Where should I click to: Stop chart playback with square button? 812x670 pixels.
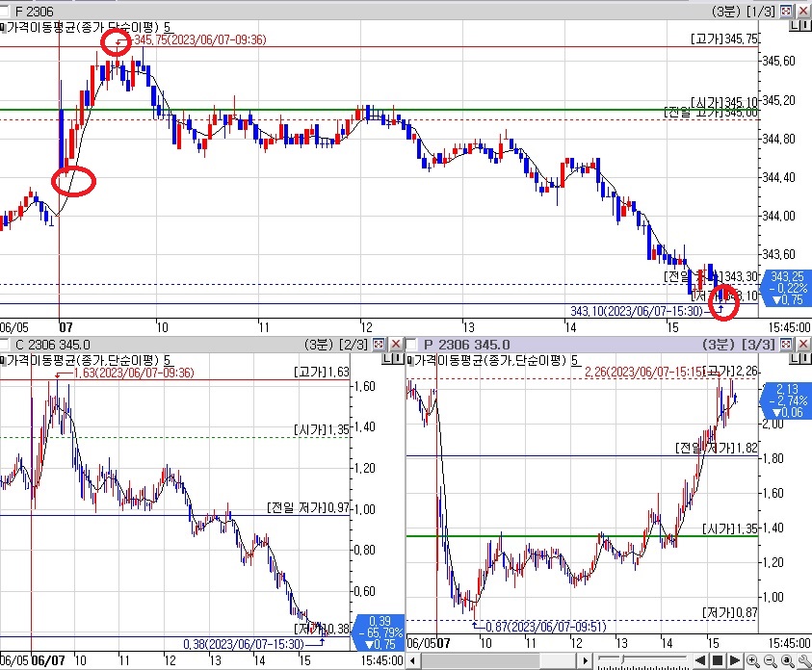(x=718, y=660)
